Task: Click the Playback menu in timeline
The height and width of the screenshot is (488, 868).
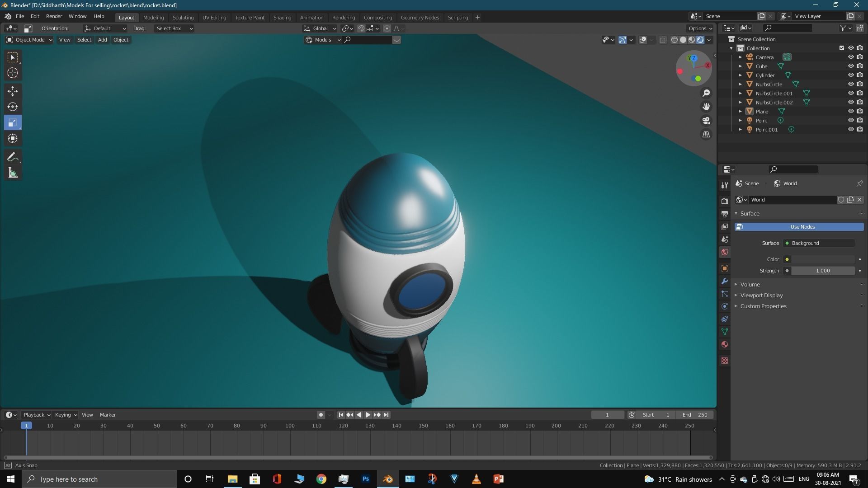Action: (x=37, y=415)
